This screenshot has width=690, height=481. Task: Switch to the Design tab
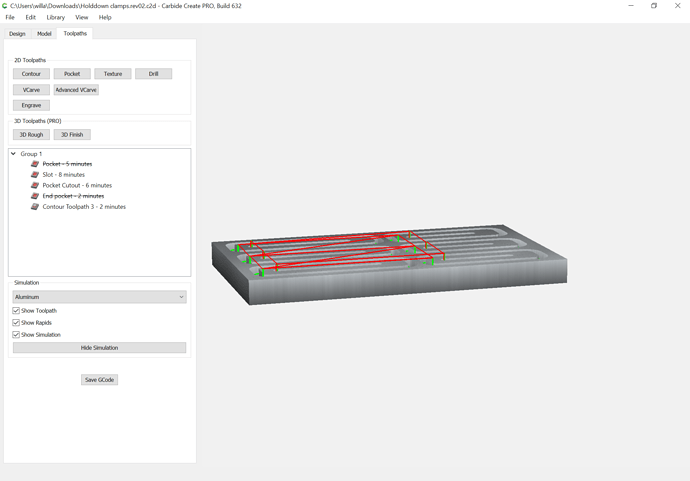[17, 34]
